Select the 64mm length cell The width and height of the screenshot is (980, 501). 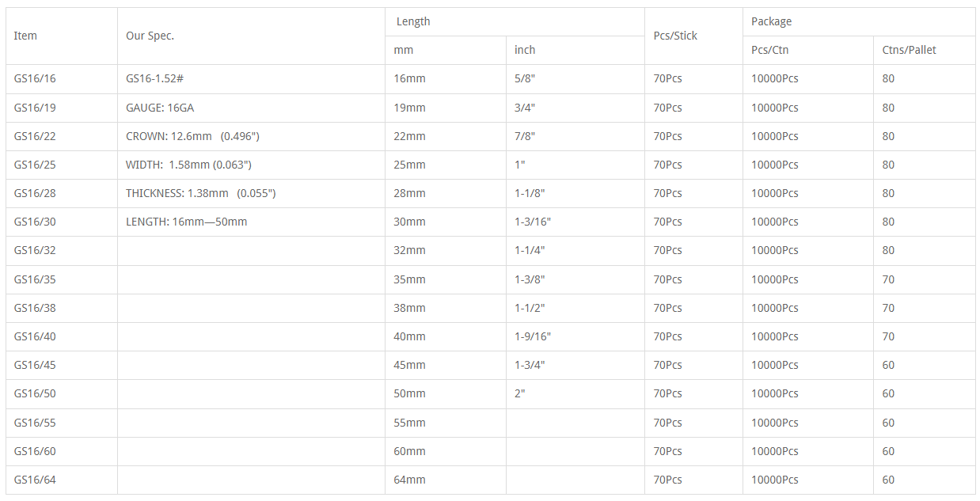446,480
